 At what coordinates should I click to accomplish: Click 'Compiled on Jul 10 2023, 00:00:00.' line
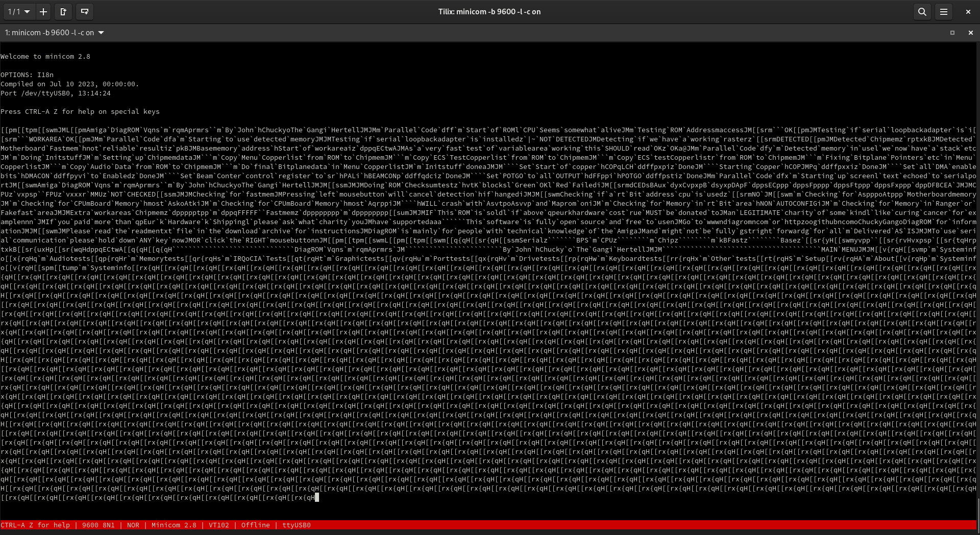point(70,84)
